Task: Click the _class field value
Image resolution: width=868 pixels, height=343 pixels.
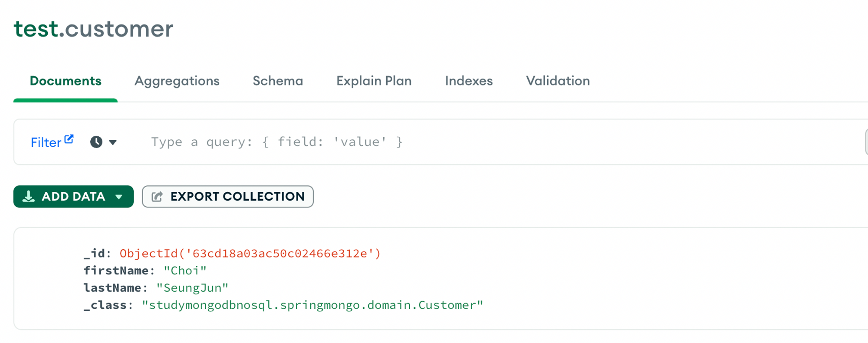Action: pyautogui.click(x=312, y=305)
